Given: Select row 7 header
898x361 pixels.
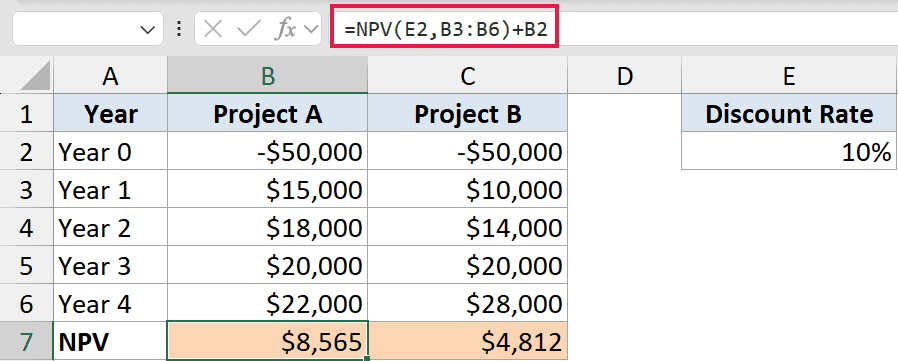Looking at the screenshot, I should coord(26,342).
